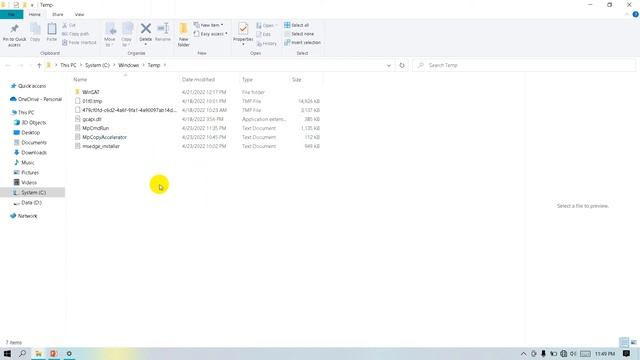This screenshot has height=360, width=640.
Task: Open the Windows Start menu
Action: click(x=7, y=353)
